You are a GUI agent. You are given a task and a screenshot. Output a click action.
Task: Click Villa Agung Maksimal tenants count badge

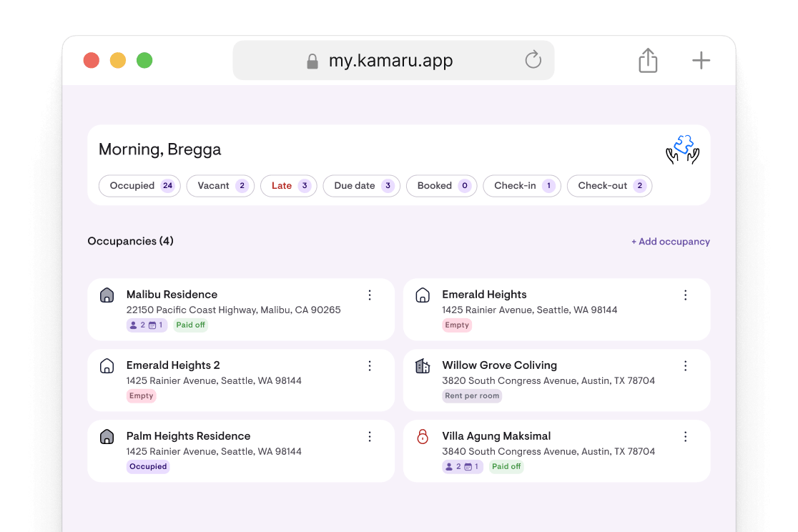462,466
